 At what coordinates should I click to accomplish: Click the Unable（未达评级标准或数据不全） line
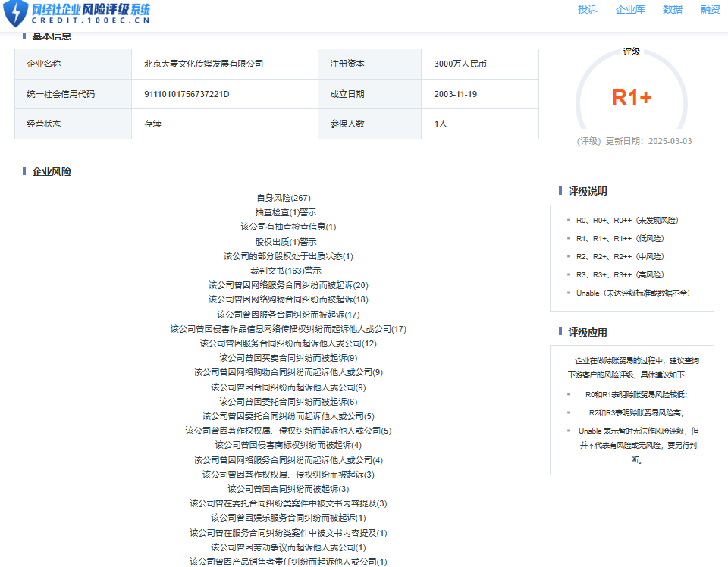coord(633,293)
